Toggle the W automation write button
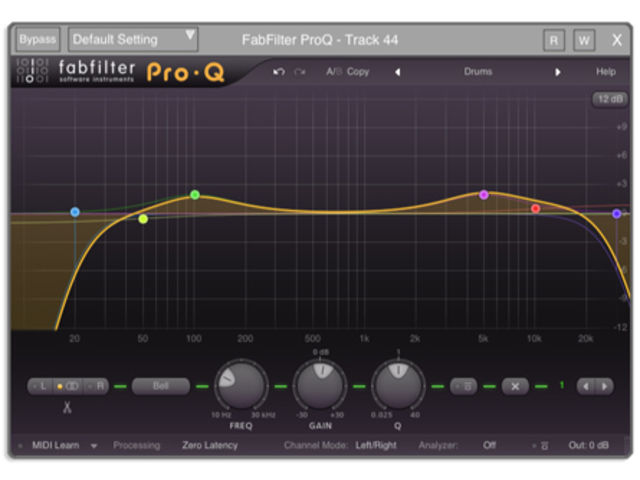 coord(584,40)
